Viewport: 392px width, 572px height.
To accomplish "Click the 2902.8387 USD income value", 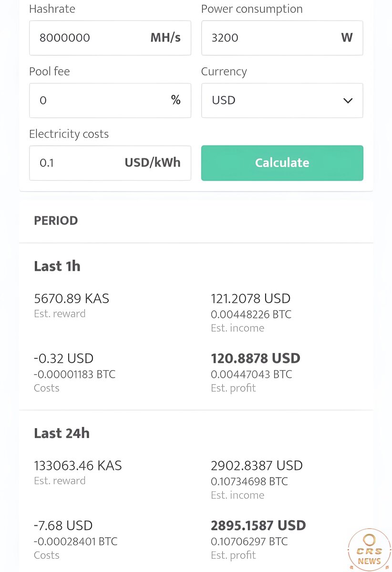I will (257, 466).
